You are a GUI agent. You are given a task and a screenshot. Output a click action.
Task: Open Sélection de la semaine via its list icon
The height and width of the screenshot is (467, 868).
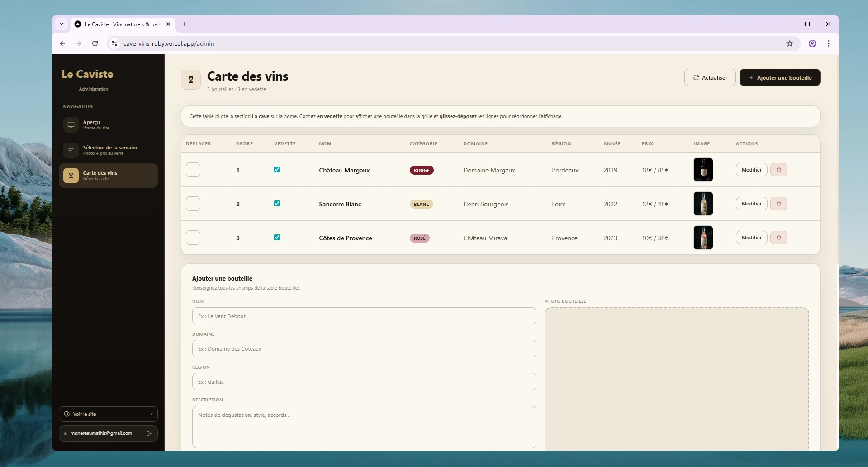tap(71, 150)
